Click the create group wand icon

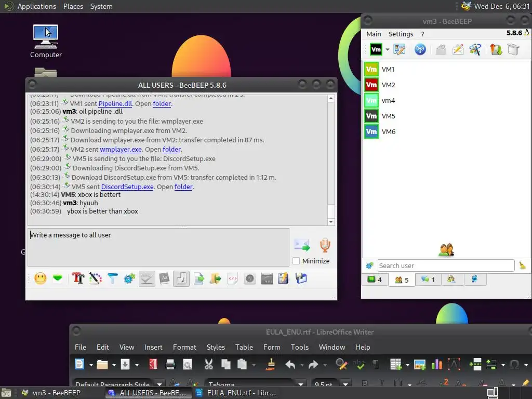coord(475,49)
